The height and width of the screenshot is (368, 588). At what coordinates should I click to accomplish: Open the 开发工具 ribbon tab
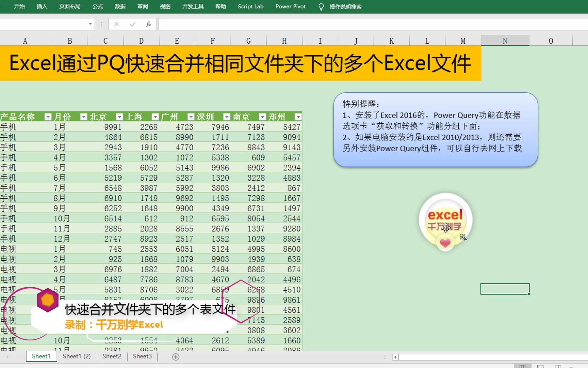click(193, 6)
